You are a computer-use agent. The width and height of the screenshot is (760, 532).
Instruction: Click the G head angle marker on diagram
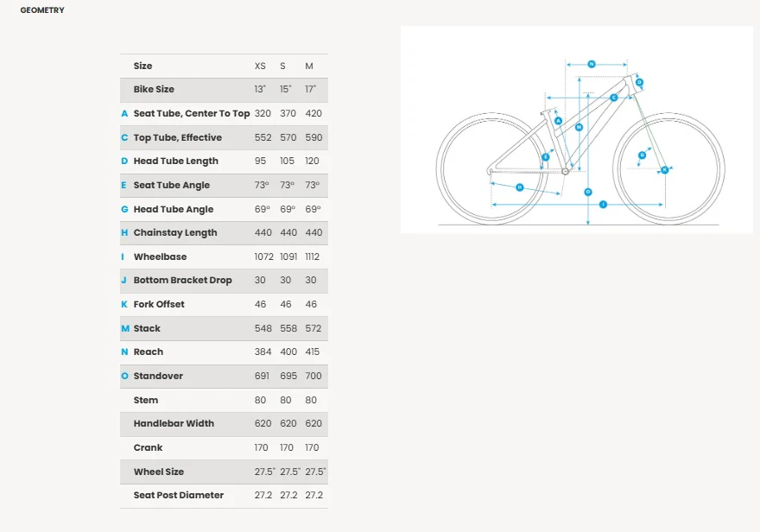click(x=643, y=155)
